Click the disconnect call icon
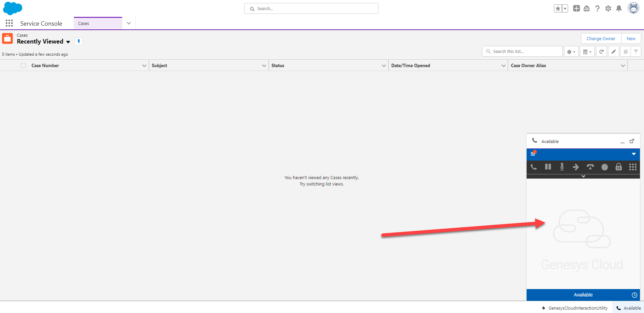Screen dimensions: 644x313 click(x=590, y=167)
